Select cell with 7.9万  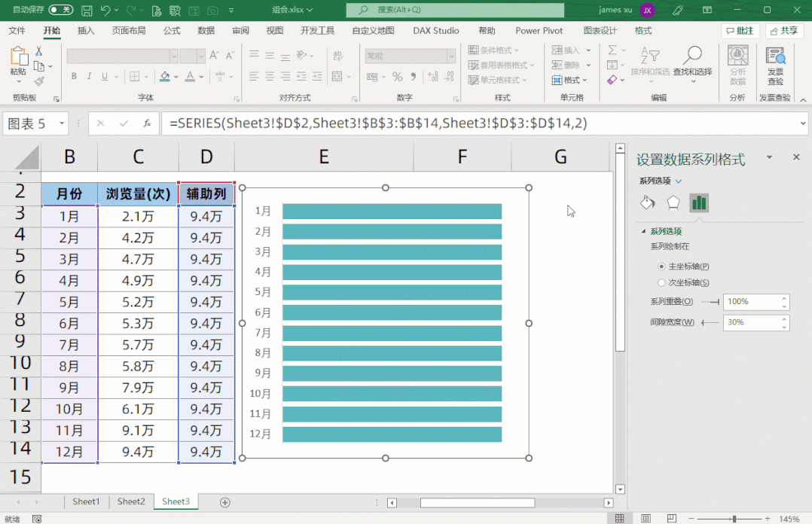(139, 387)
